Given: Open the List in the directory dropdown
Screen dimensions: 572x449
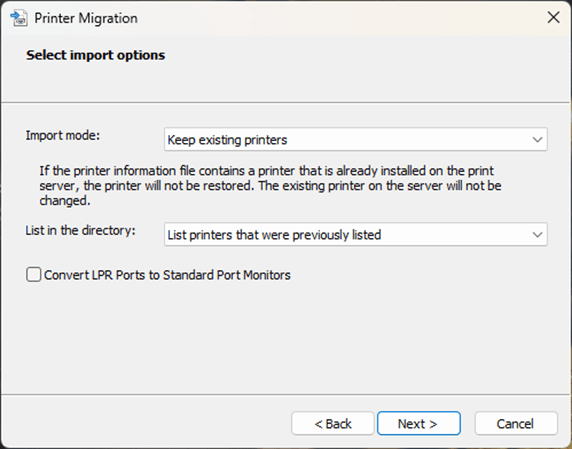Looking at the screenshot, I should [356, 234].
